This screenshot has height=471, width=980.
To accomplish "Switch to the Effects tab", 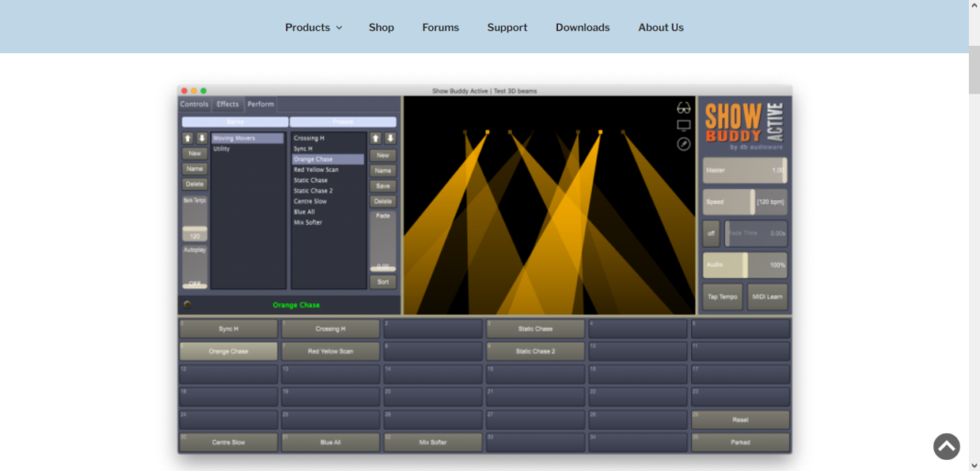I will pos(228,105).
